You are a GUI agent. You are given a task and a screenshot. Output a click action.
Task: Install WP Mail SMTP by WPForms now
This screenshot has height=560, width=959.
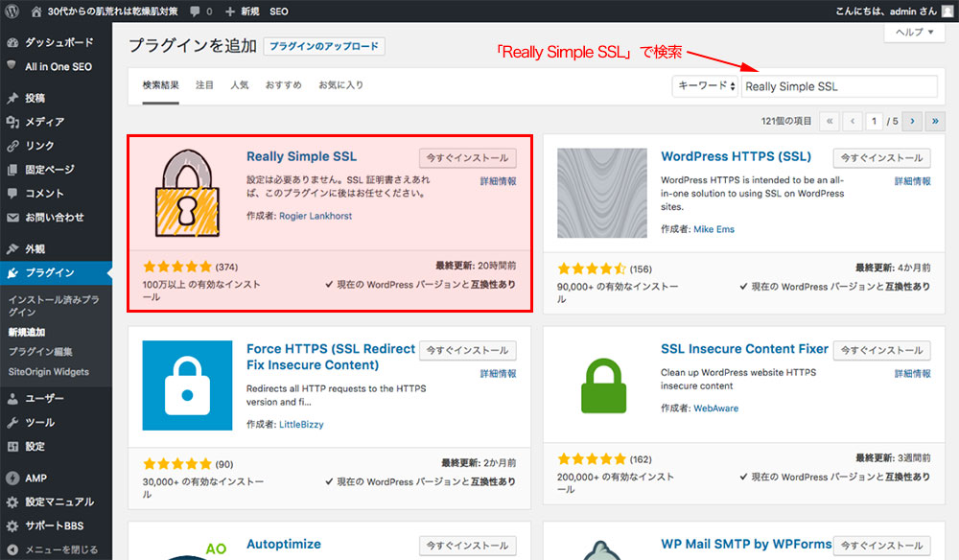click(882, 546)
